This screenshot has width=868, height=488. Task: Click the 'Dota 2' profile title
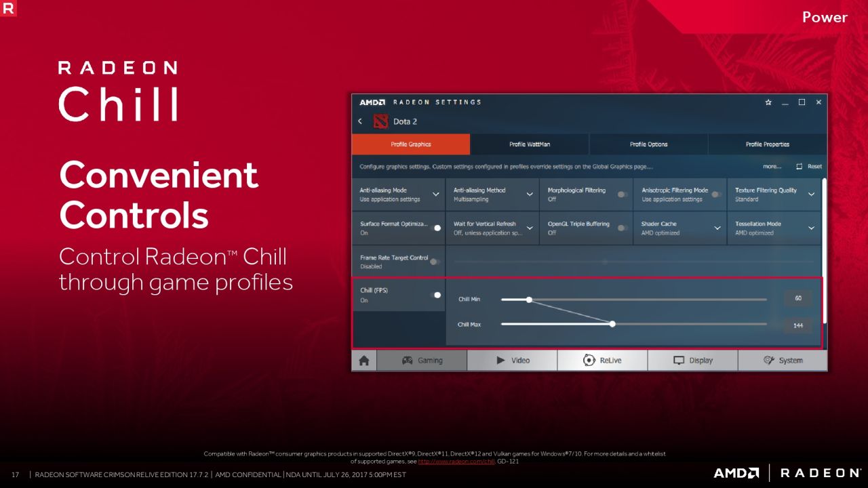pyautogui.click(x=406, y=122)
